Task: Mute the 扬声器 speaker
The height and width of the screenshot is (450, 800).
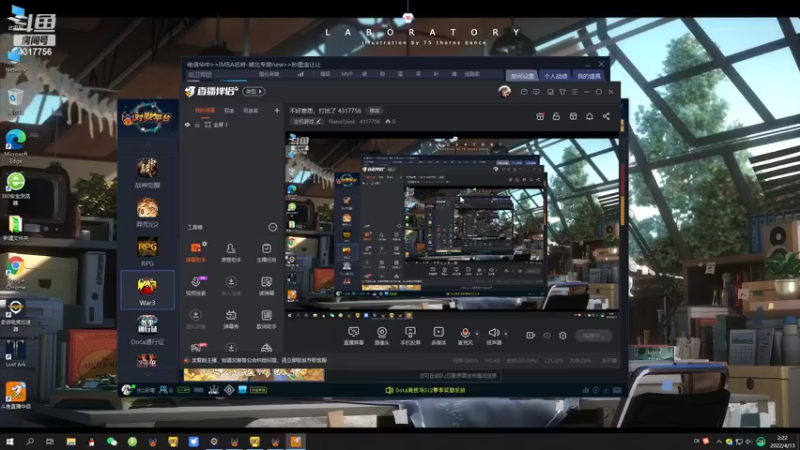Action: click(x=494, y=336)
